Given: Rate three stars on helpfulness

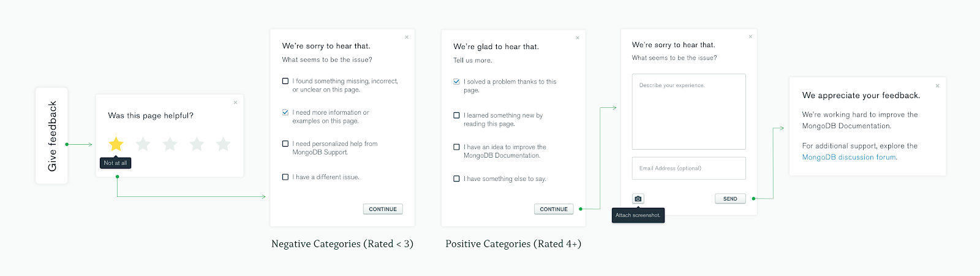Looking at the screenshot, I should click(x=170, y=144).
